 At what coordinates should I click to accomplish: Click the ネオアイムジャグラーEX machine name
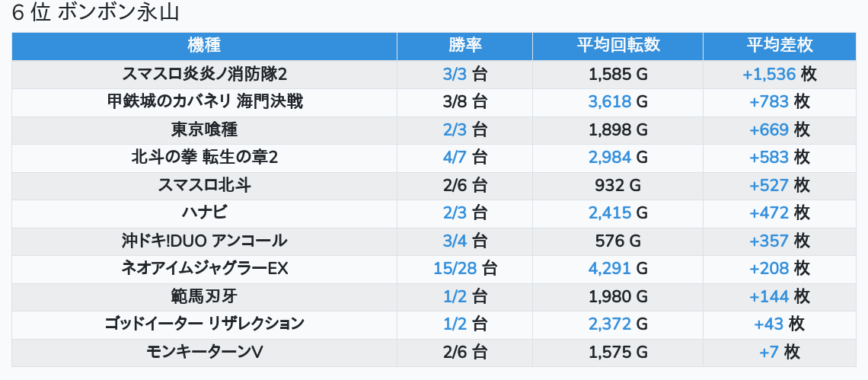(x=204, y=268)
